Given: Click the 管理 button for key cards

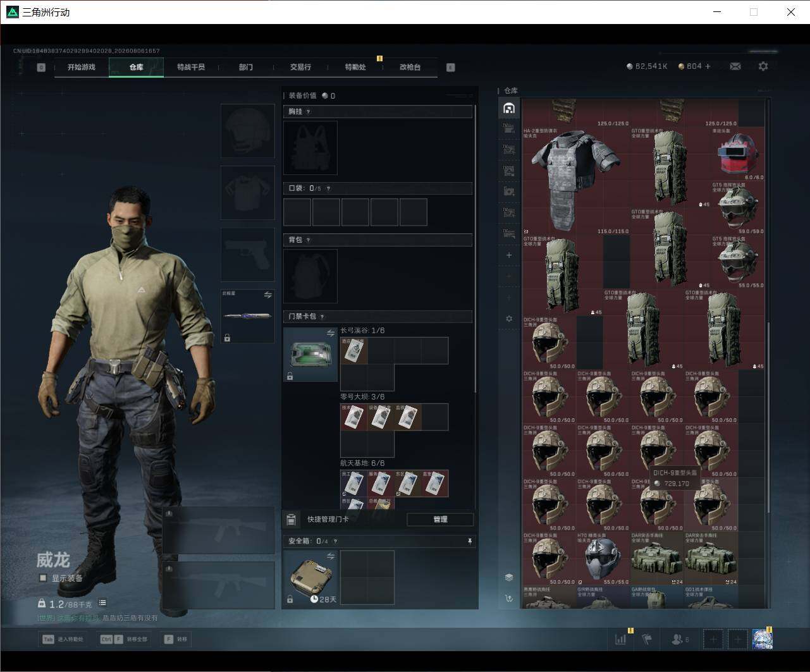Looking at the screenshot, I should (440, 519).
